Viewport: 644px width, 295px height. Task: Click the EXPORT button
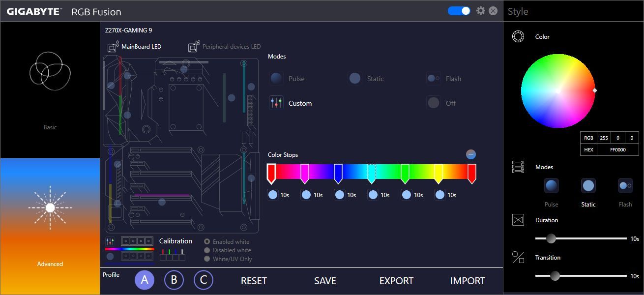(x=396, y=281)
